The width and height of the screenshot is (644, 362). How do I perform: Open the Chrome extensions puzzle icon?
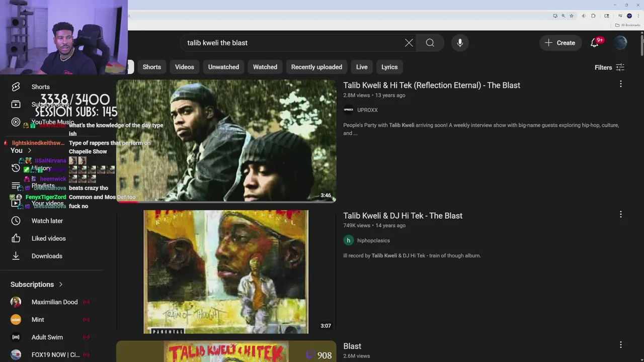point(593,16)
